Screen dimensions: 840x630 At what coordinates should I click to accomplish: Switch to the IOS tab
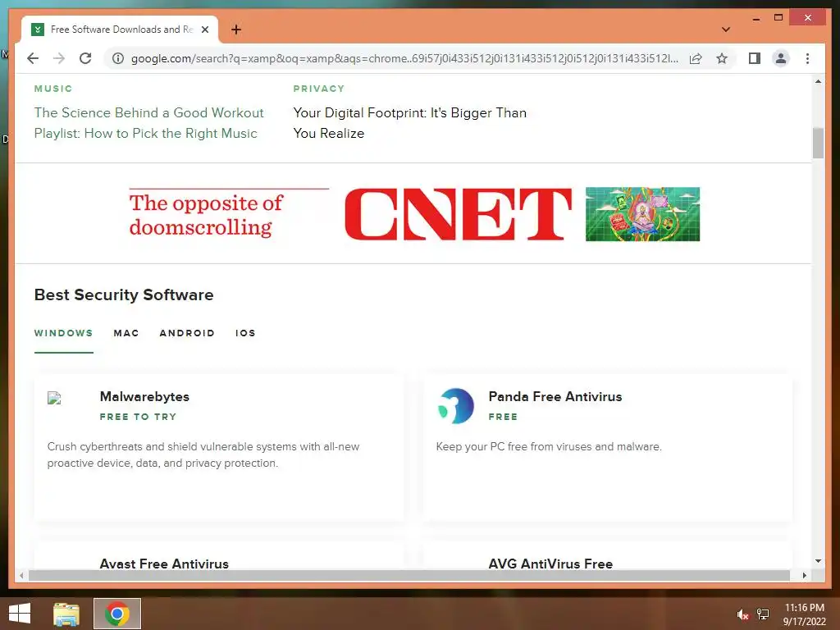pos(245,333)
